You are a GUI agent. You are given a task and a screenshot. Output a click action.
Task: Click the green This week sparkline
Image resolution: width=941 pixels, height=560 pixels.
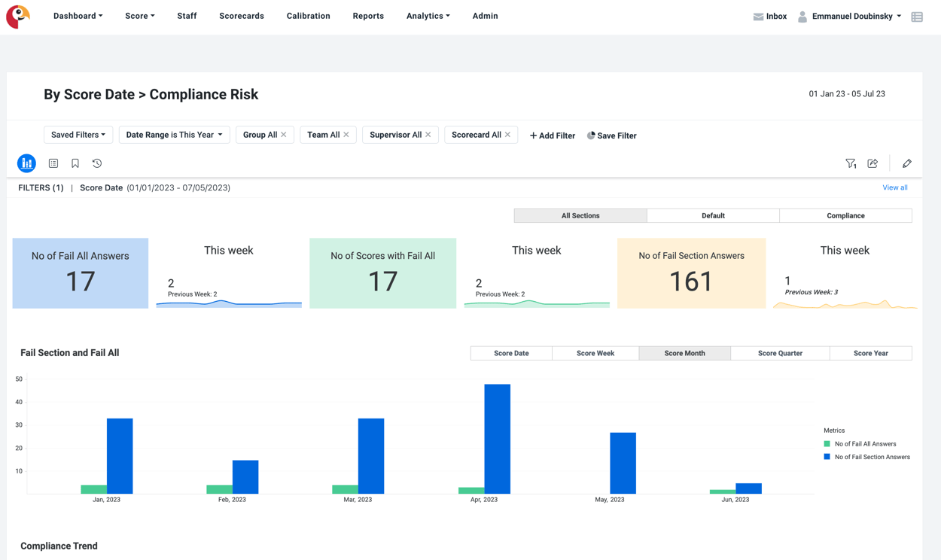[537, 303]
